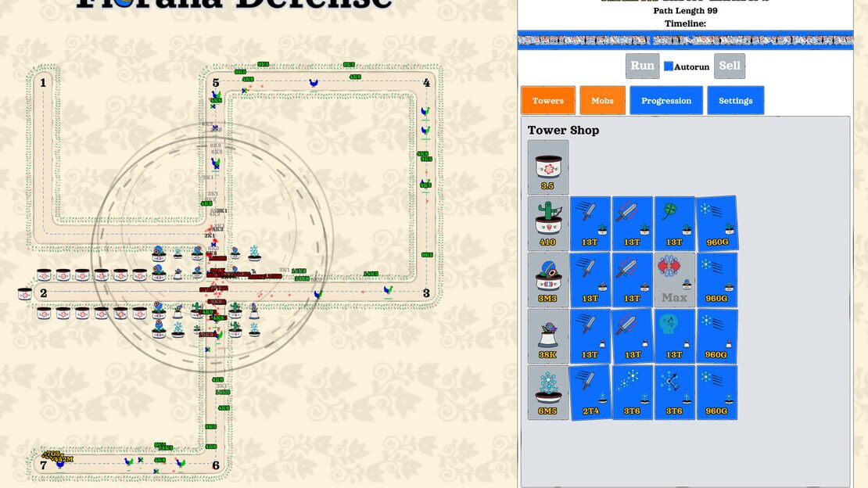Click the maxed cannon spread upgrade tile
This screenshot has height=488, width=868.
674,279
